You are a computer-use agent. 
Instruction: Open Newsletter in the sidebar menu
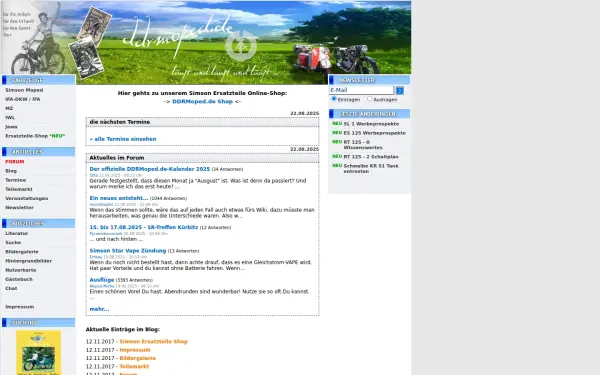click(x=20, y=208)
